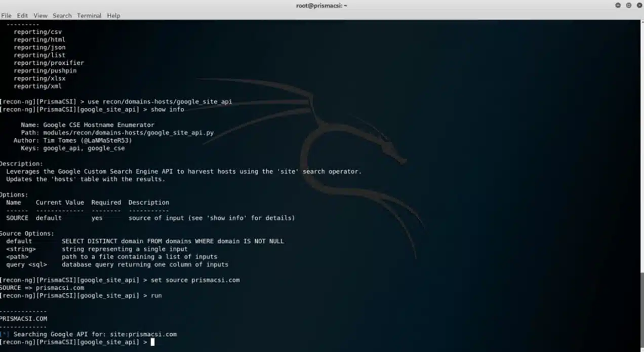Open the Edit menu
The image size is (644, 352).
tap(22, 15)
